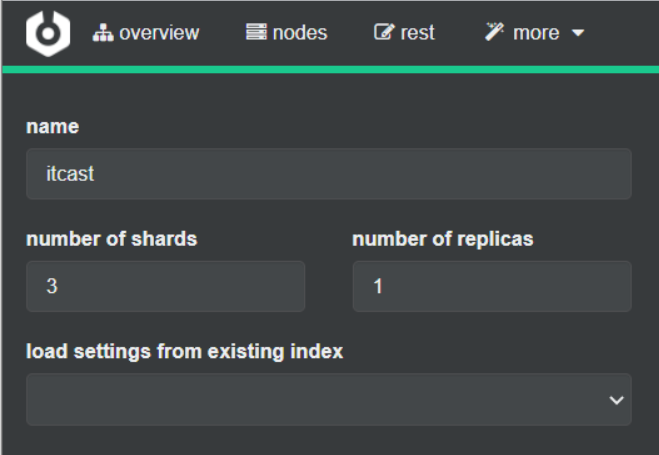
Task: Click the server stack icon beside nodes
Action: (x=256, y=33)
